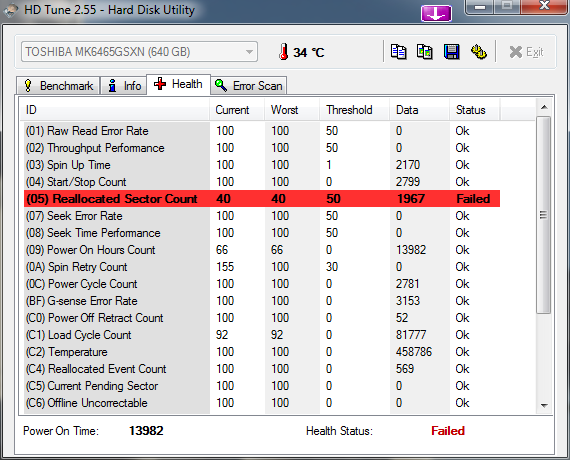Open the TOSHIBA MK6465GSXN drive dropdown
The height and width of the screenshot is (460, 570).
coord(140,52)
